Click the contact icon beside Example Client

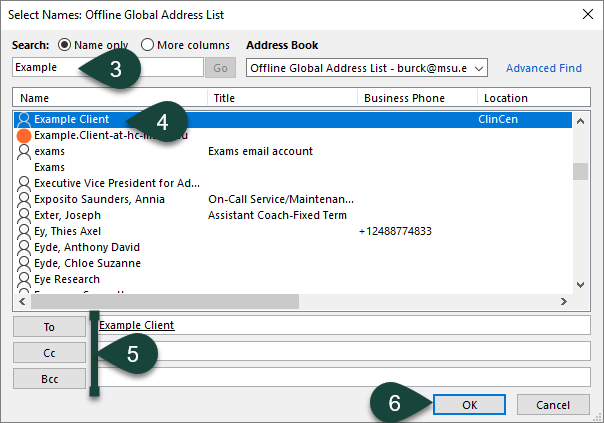pos(24,119)
